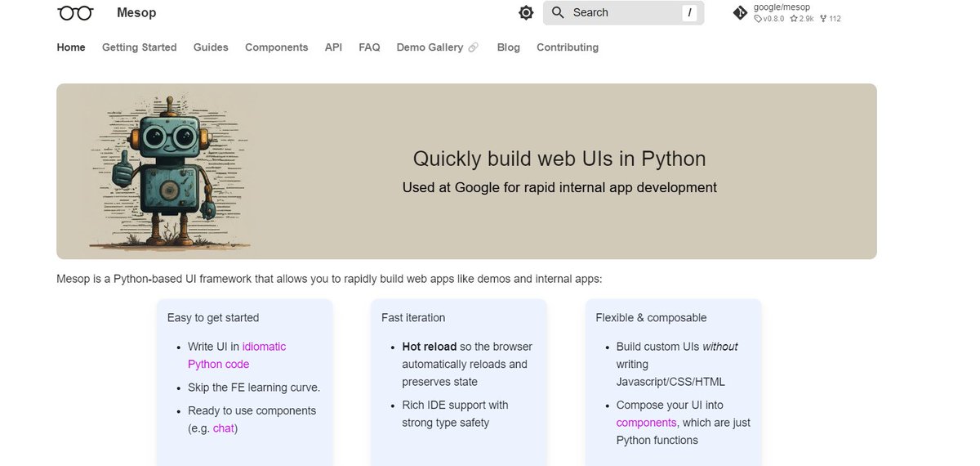Viewport: 980px width, 466px height.
Task: Open the Components tab
Action: tap(277, 47)
